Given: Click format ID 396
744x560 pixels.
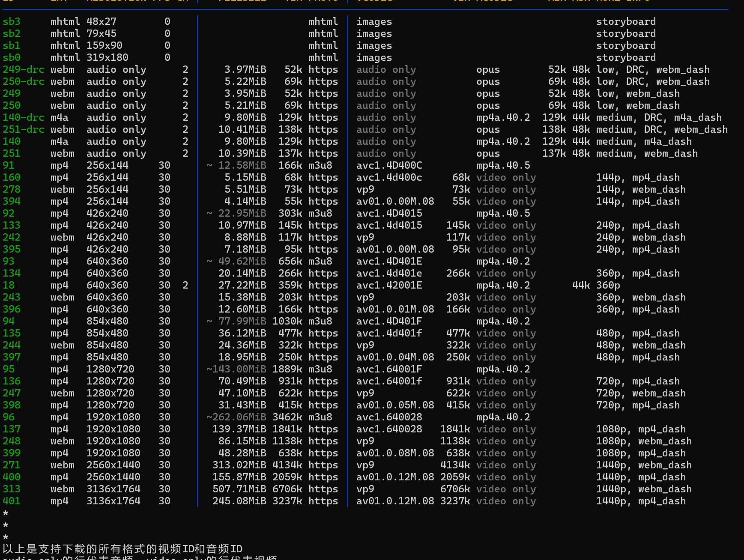Looking at the screenshot, I should [12, 309].
